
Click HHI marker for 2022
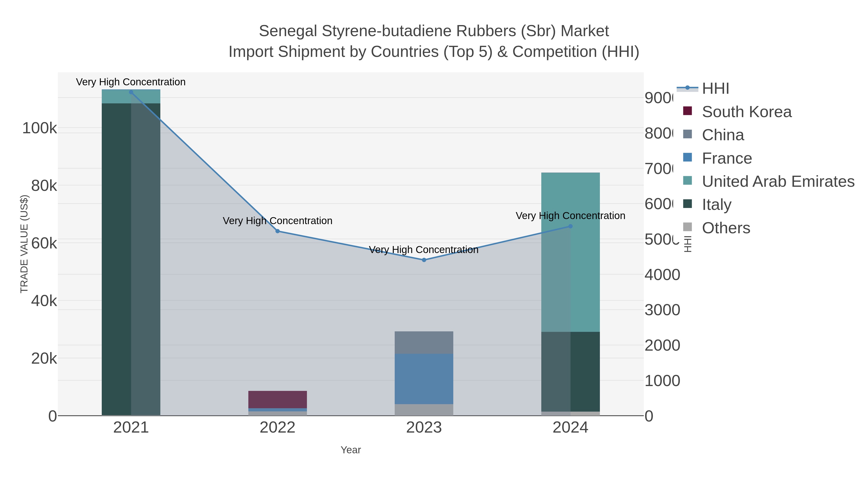click(x=278, y=231)
